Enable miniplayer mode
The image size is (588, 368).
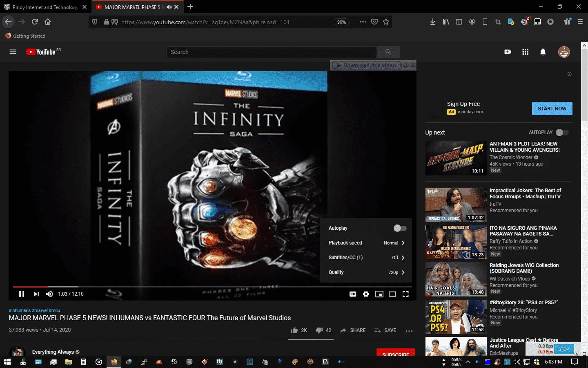click(x=379, y=294)
